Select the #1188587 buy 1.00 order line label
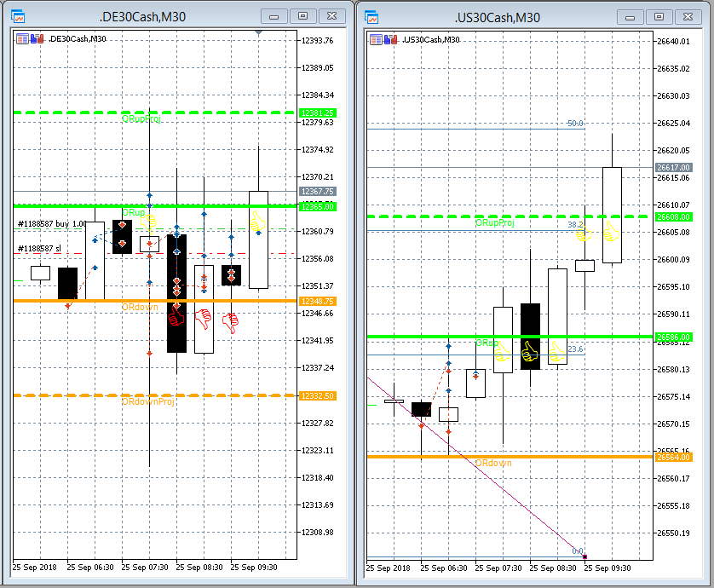This screenshot has height=588, width=714. point(52,223)
